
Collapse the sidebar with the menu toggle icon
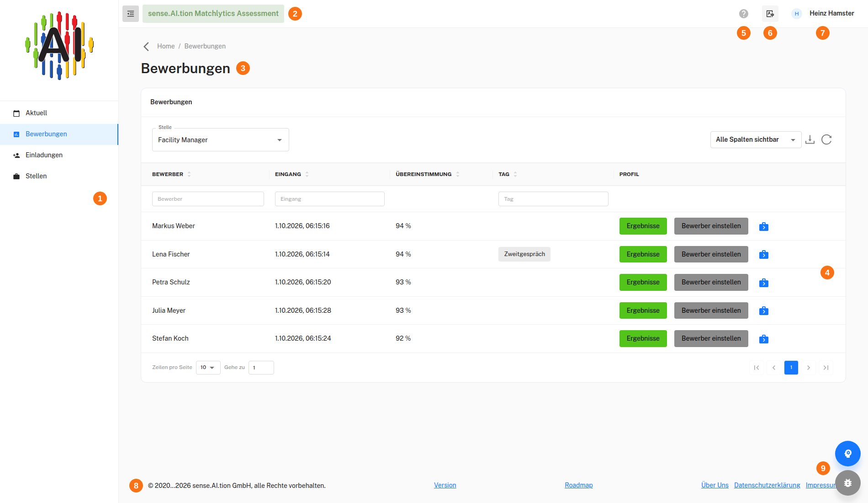131,14
